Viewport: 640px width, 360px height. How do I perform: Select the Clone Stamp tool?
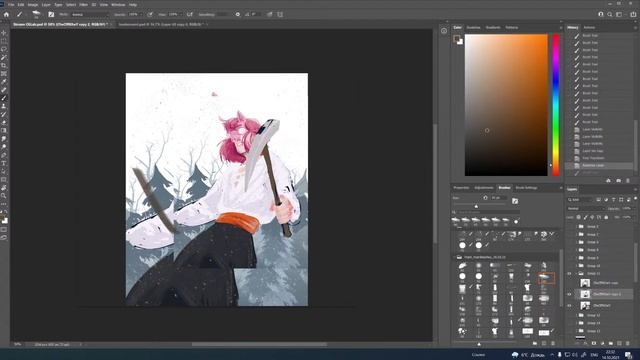click(4, 106)
